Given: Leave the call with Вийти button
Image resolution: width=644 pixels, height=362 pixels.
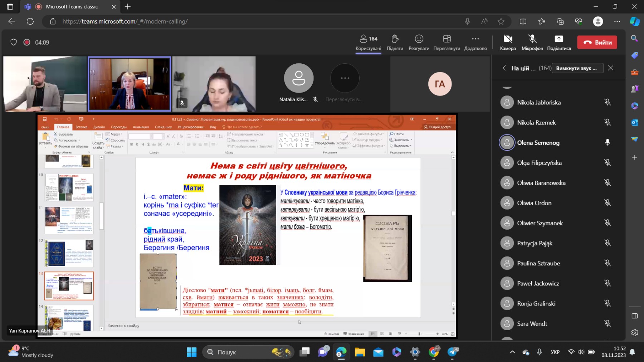Looking at the screenshot, I should click(597, 42).
